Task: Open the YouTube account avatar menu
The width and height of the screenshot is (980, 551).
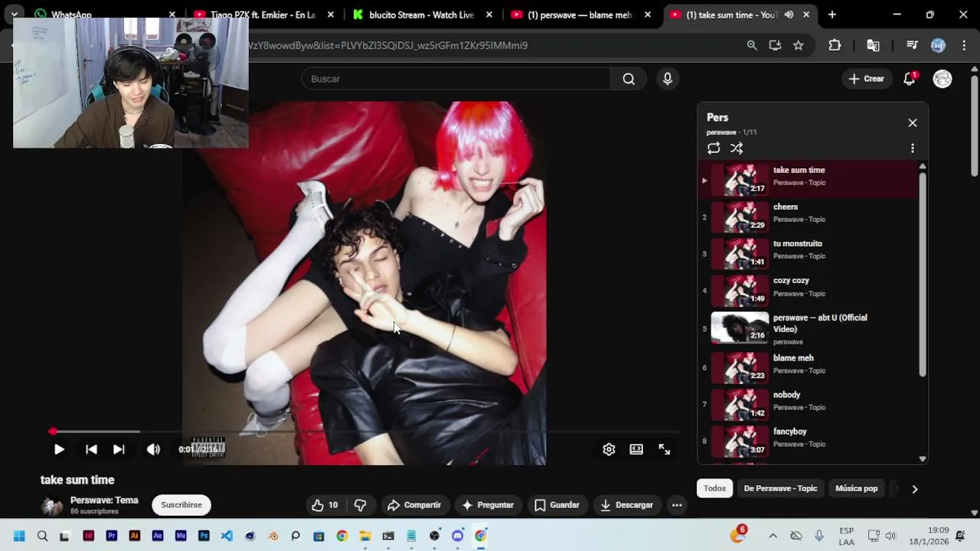Action: coord(942,79)
